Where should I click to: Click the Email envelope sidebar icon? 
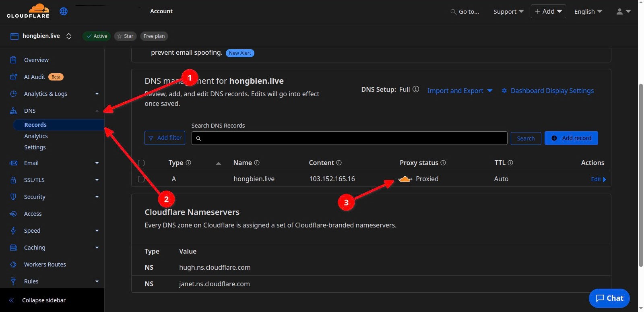tap(13, 163)
